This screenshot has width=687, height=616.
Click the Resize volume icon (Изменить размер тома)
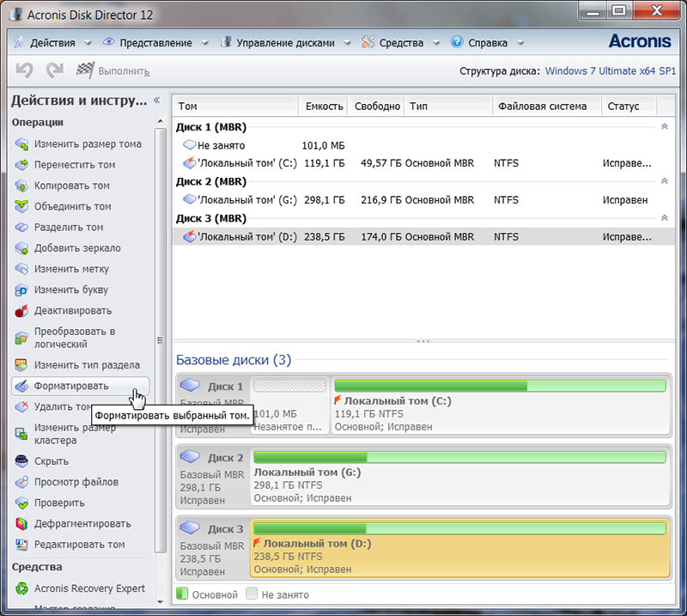(21, 143)
